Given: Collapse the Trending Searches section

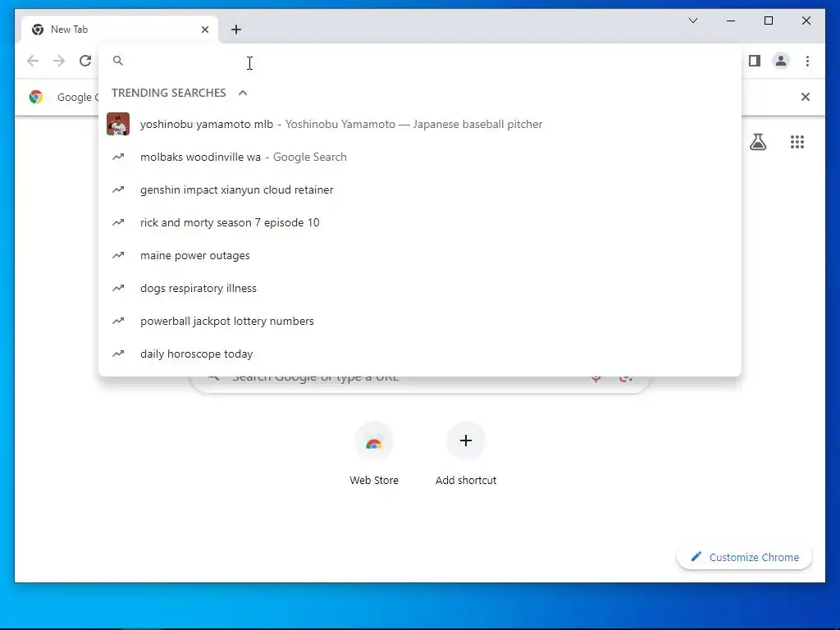Looking at the screenshot, I should pyautogui.click(x=243, y=93).
